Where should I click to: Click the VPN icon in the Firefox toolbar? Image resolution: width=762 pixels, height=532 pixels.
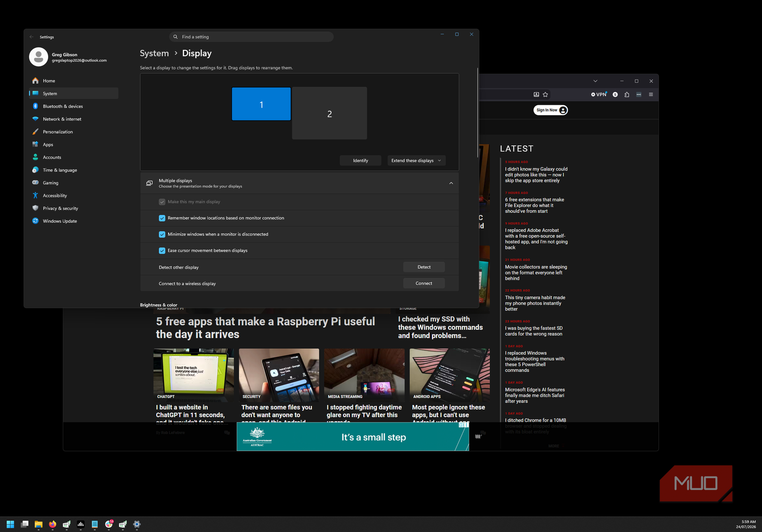pyautogui.click(x=599, y=95)
